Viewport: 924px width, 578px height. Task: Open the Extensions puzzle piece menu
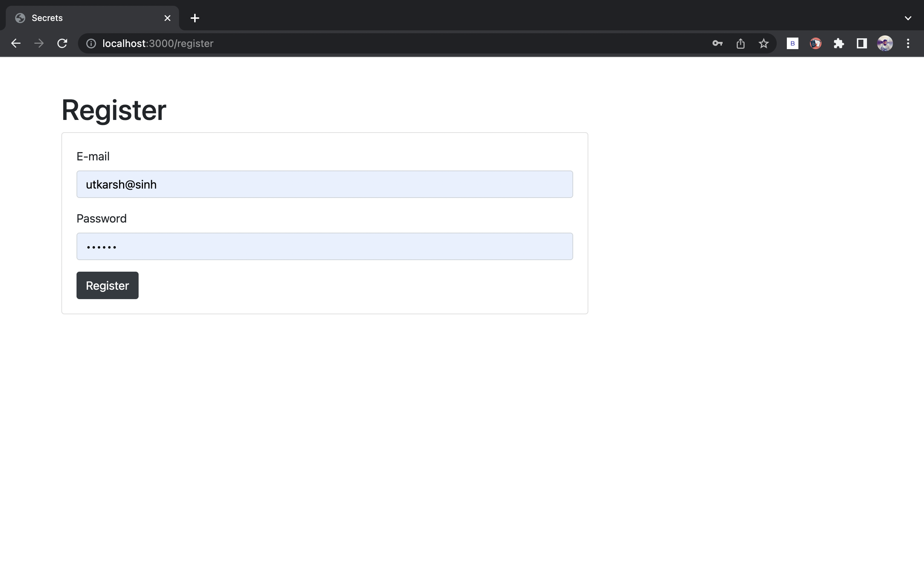(839, 44)
